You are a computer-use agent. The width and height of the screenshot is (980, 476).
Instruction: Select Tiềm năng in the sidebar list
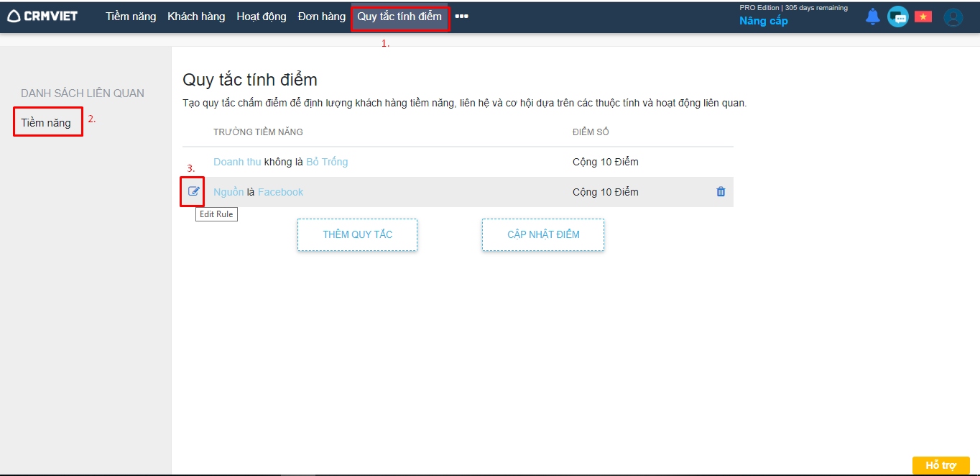[x=46, y=123]
